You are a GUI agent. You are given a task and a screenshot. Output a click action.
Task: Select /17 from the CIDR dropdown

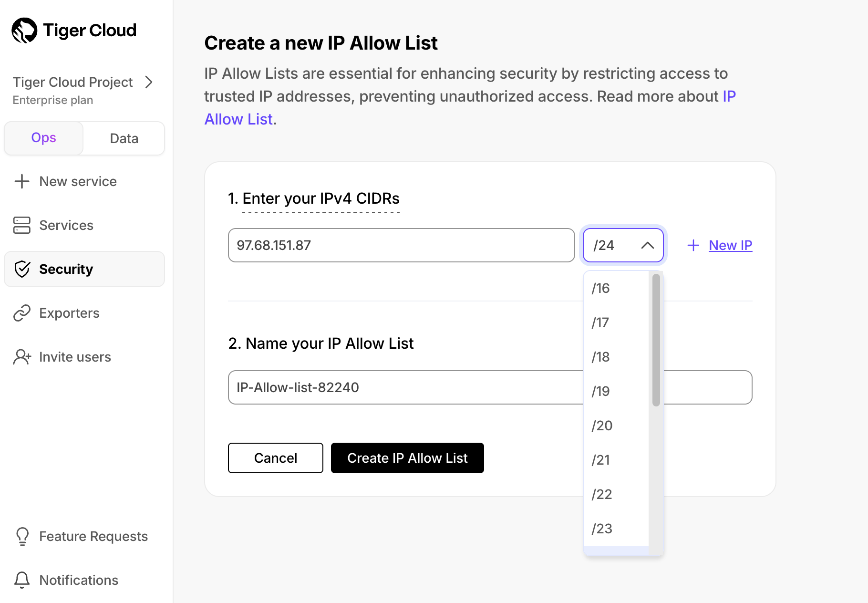(x=616, y=322)
